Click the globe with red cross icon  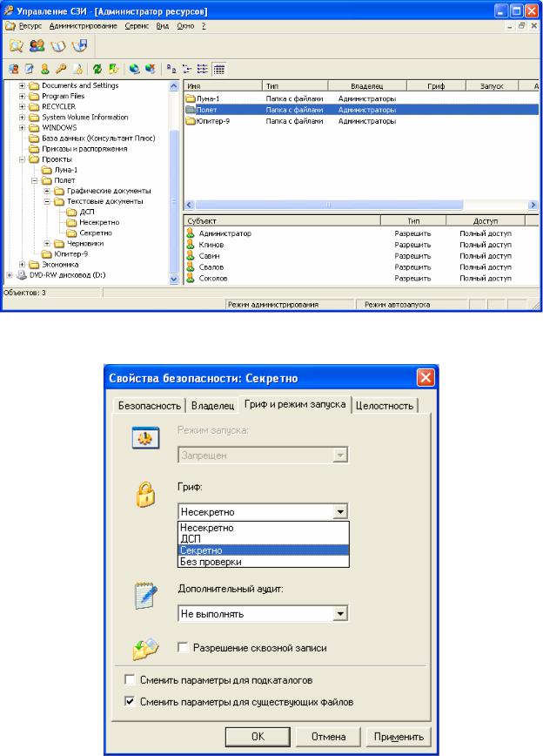(151, 69)
